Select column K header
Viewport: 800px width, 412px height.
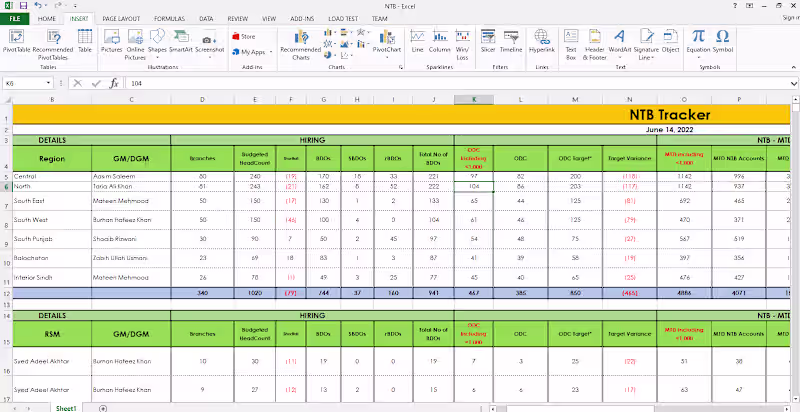coord(473,100)
